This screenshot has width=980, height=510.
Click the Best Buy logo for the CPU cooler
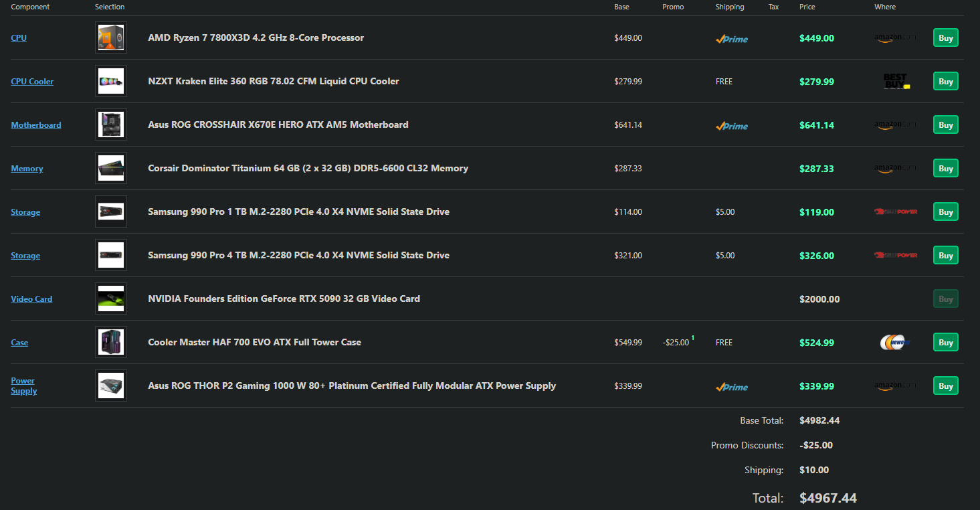[895, 82]
